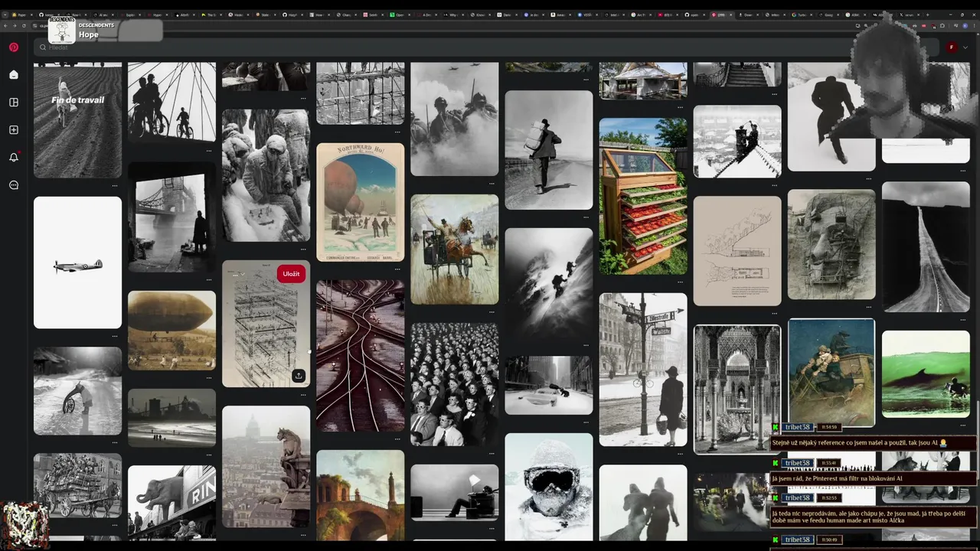The width and height of the screenshot is (980, 551).
Task: Click the profile avatar in the header
Action: [x=952, y=47]
